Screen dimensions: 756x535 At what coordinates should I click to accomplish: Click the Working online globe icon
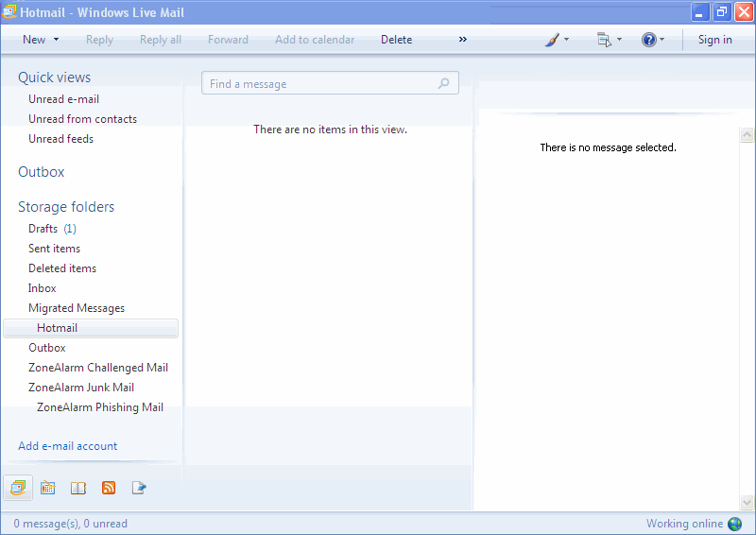coord(735,524)
